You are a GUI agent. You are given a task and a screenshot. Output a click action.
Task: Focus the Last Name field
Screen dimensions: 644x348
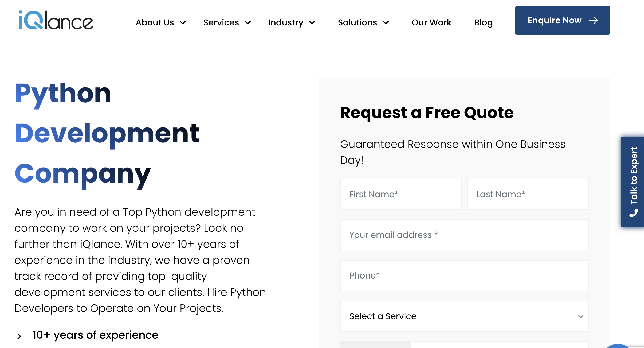click(x=528, y=194)
